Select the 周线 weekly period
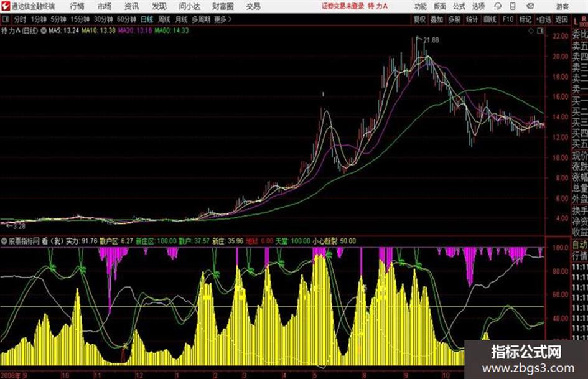 coord(164,19)
